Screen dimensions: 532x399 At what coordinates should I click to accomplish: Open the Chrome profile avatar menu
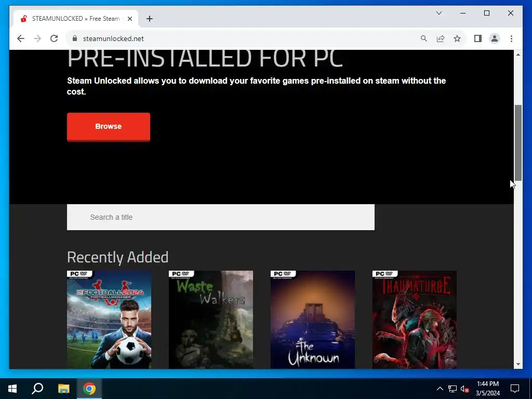click(495, 38)
